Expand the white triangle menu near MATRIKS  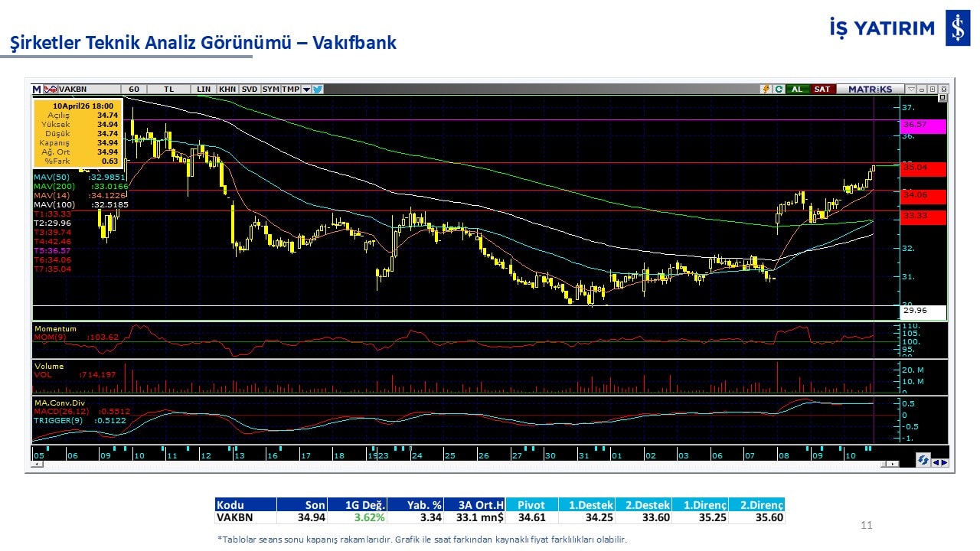pyautogui.click(x=911, y=90)
